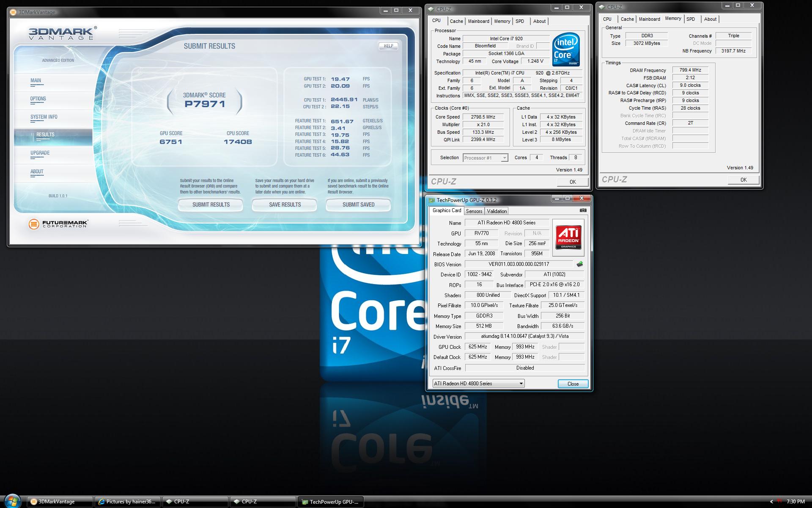Click the 3DMarkVantage title bar icon
The height and width of the screenshot is (508, 812).
pos(14,12)
